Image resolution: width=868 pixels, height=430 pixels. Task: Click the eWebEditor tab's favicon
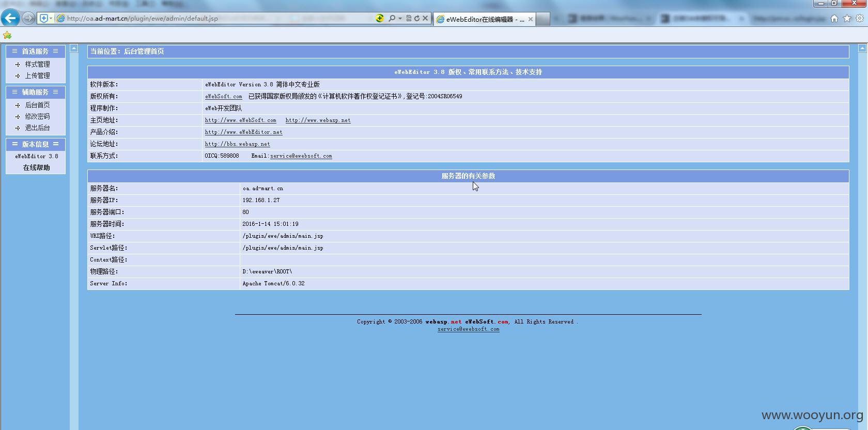click(x=440, y=19)
